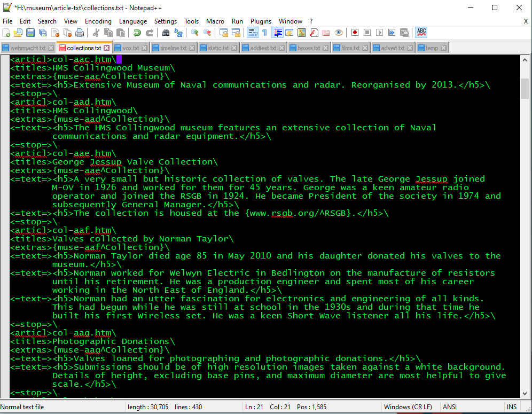Screen dimensions: 532x414
Task: Open the function list panel
Action: [x=314, y=33]
